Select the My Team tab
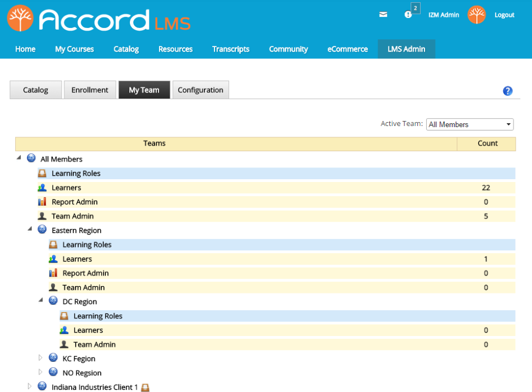 pyautogui.click(x=144, y=90)
